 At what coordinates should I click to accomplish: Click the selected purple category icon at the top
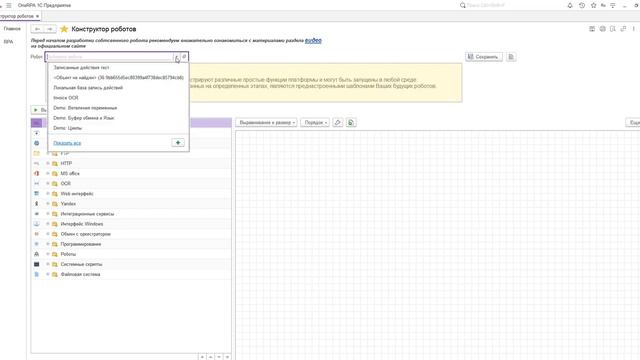tap(36, 123)
